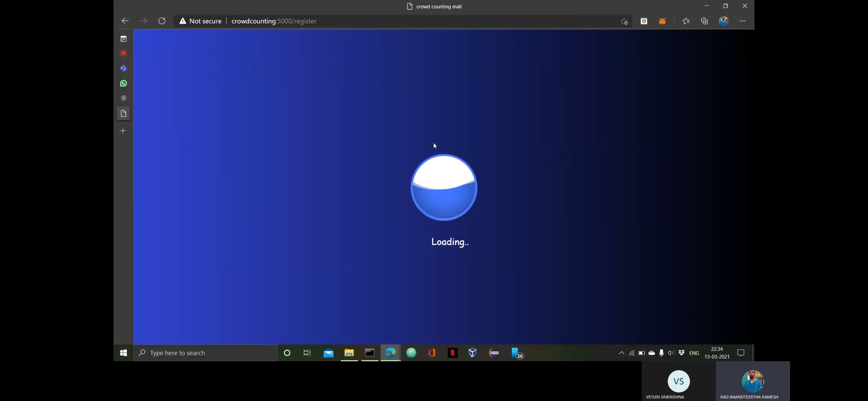The height and width of the screenshot is (401, 868).
Task: Open Netflix from the taskbar
Action: 452,353
